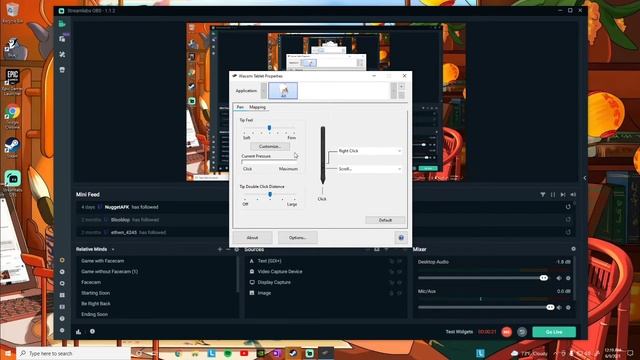
Task: Open Desktop Audio source settings gear
Action: click(568, 278)
